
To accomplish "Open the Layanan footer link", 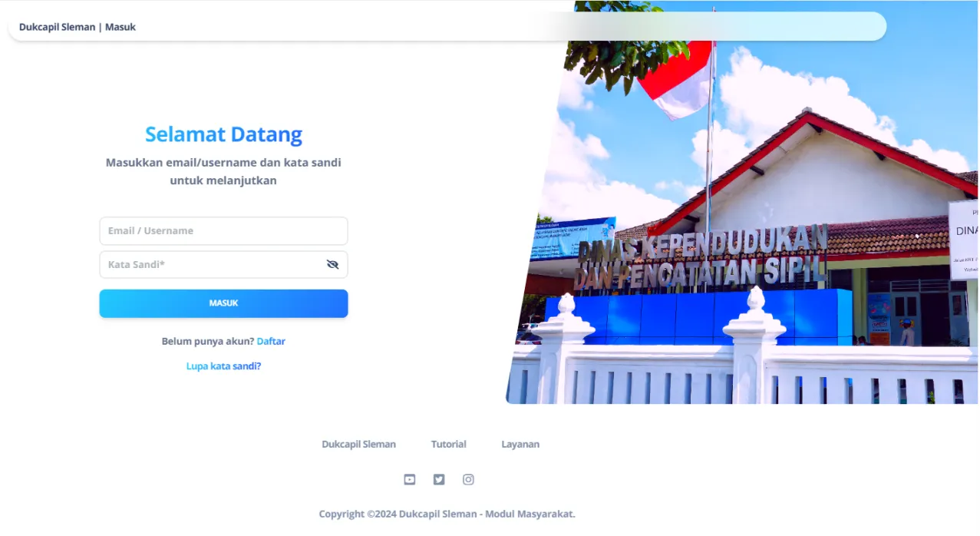I will 520,444.
